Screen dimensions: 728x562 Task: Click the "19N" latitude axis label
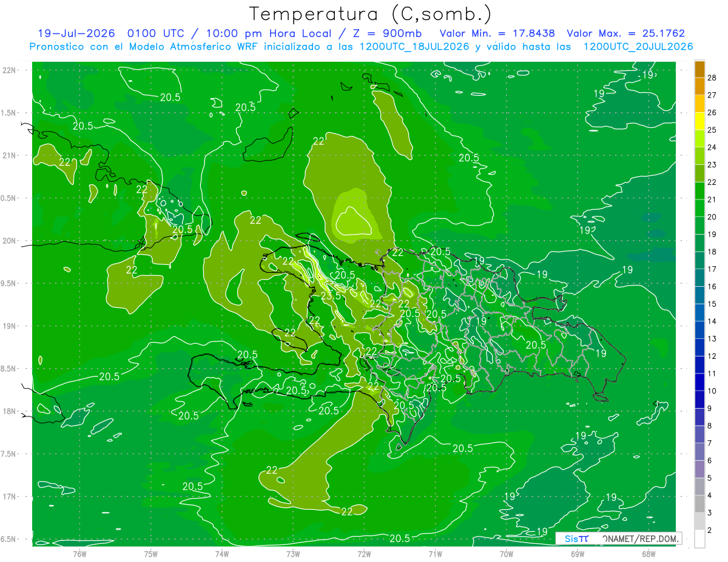coord(9,326)
